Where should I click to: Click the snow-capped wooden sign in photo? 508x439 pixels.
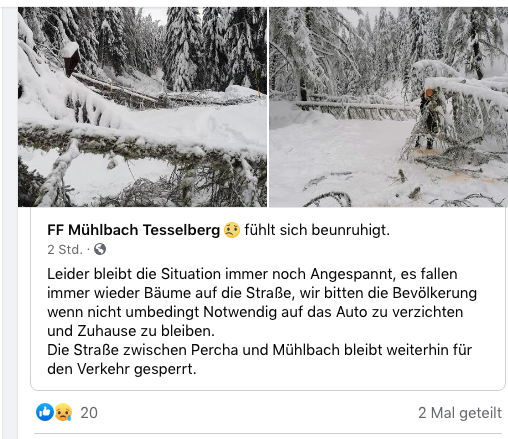pos(71,59)
